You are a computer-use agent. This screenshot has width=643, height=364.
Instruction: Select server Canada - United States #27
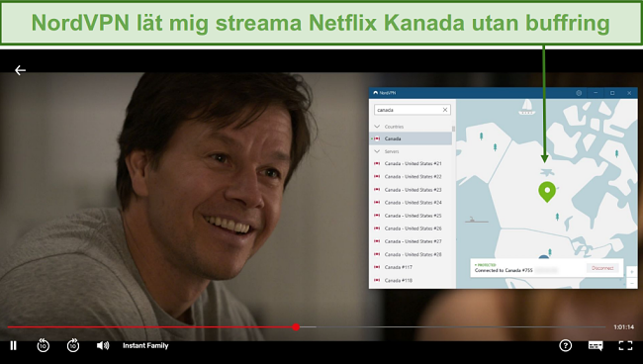(x=412, y=241)
